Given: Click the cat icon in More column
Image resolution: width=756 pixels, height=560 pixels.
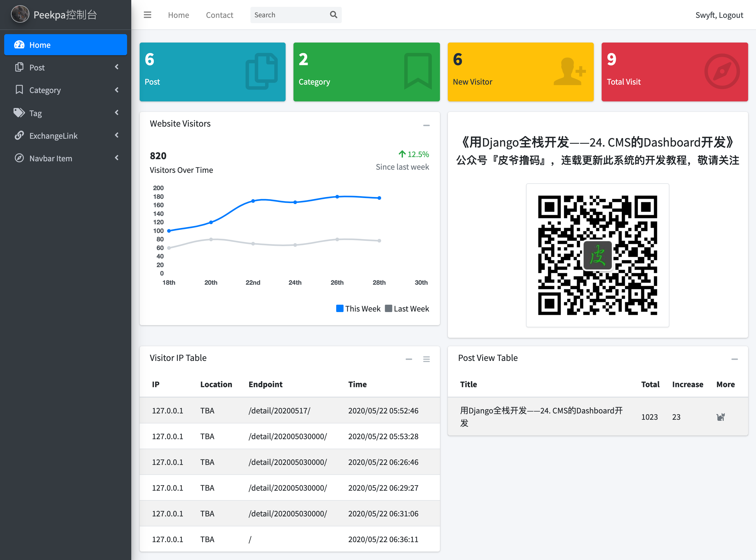Looking at the screenshot, I should (x=721, y=417).
